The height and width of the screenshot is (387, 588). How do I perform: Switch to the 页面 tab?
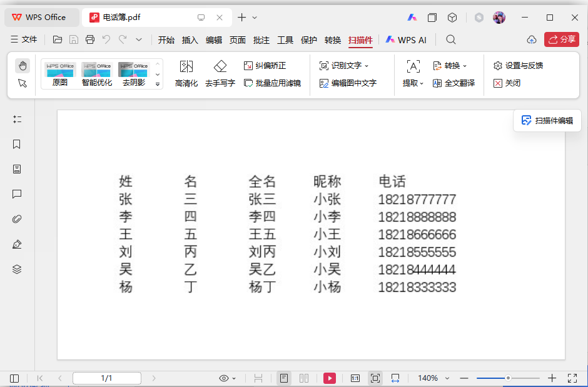(x=237, y=40)
